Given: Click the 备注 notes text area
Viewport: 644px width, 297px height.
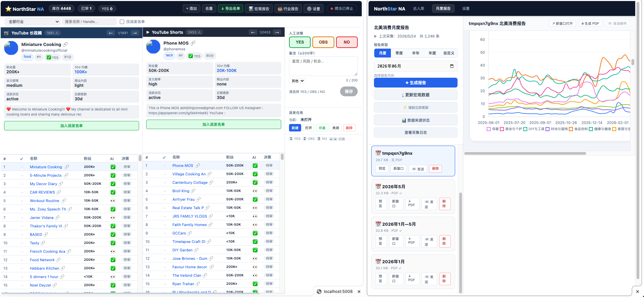Looking at the screenshot, I should coord(323,66).
